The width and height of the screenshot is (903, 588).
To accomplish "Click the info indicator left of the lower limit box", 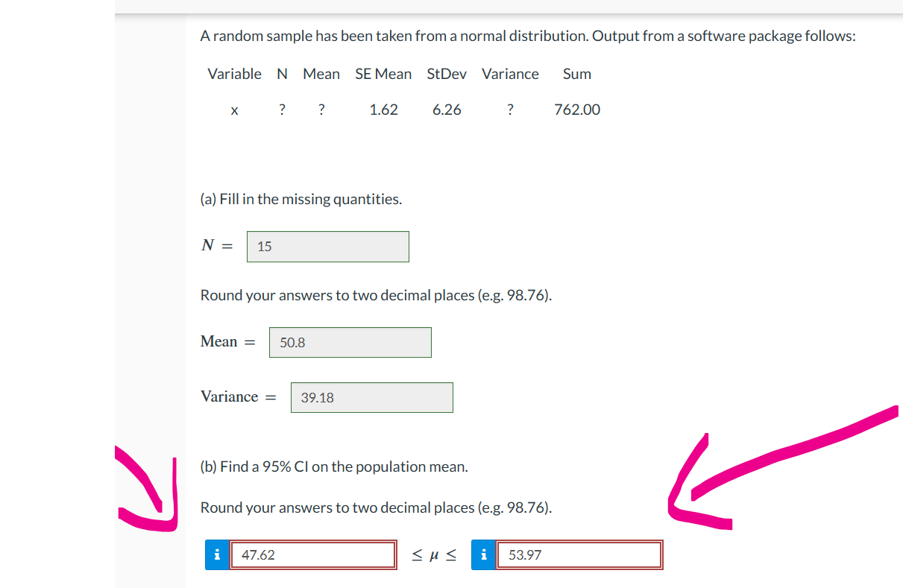I will click(x=216, y=554).
